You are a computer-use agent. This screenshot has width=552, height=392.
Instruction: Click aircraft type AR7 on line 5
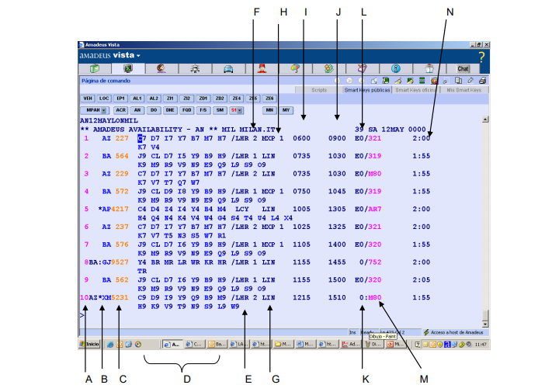coord(375,209)
